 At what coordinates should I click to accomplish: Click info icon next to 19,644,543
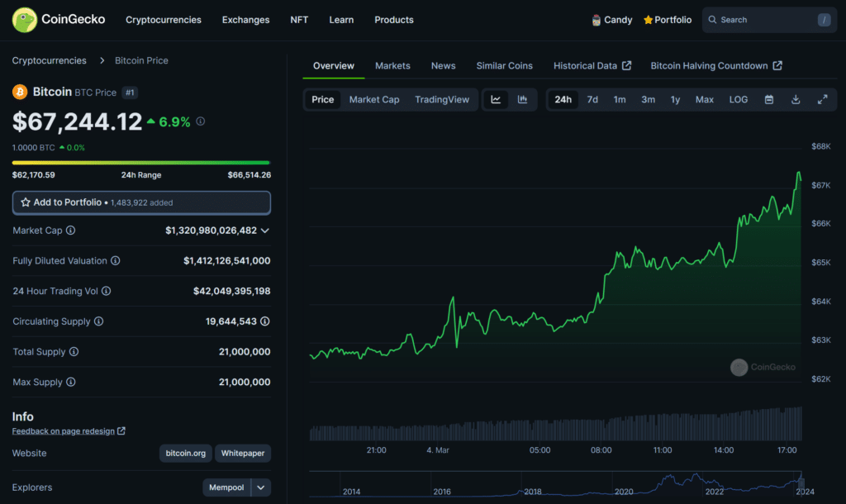[x=265, y=321]
